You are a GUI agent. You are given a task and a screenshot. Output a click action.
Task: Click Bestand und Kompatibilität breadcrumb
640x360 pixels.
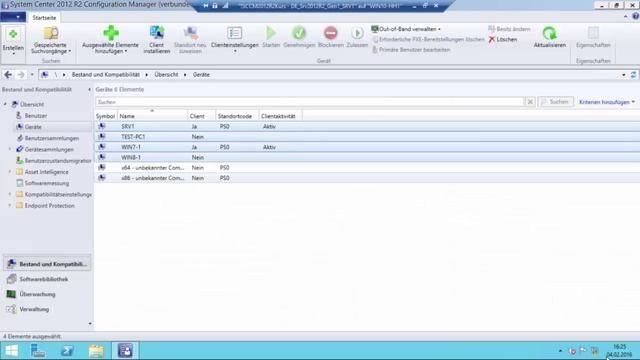(106, 75)
